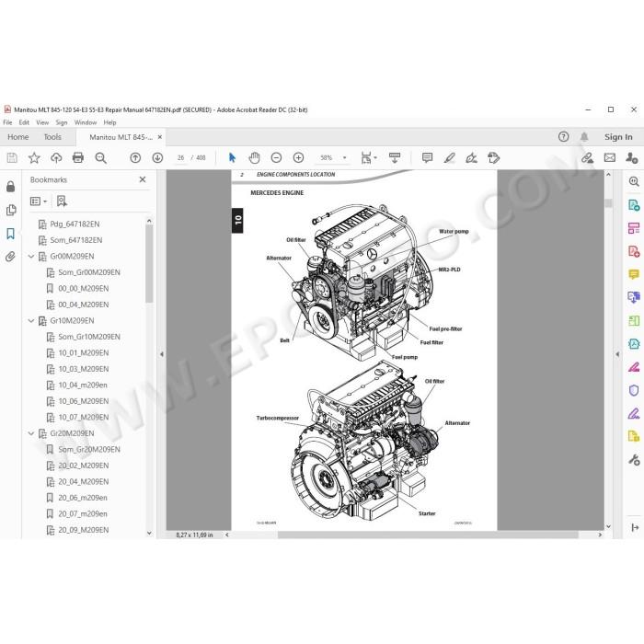This screenshot has width=644, height=644.
Task: Switch to the Home tab
Action: pos(18,137)
